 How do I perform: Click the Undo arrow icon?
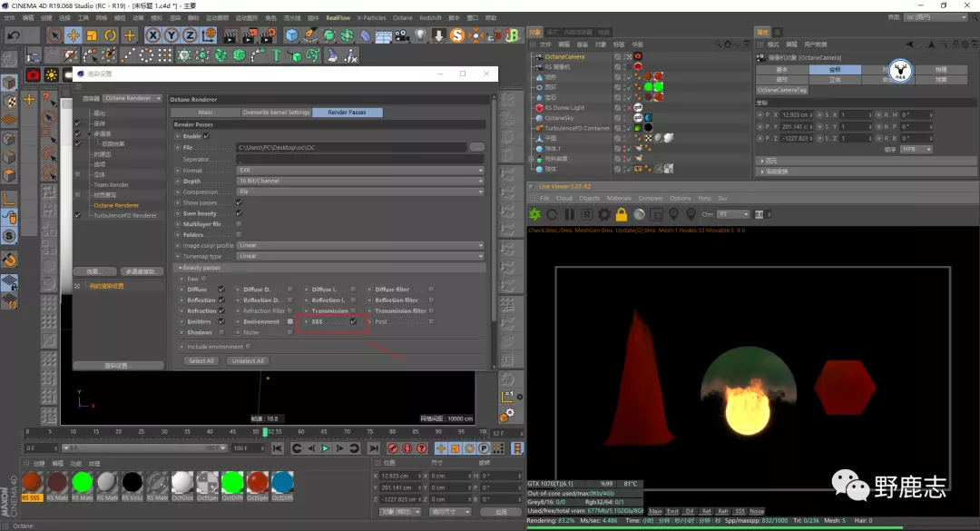(13, 35)
